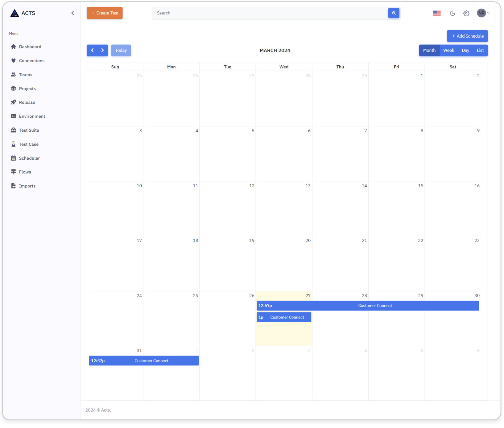Select date number 8
This screenshot has height=428, width=504.
422,131
